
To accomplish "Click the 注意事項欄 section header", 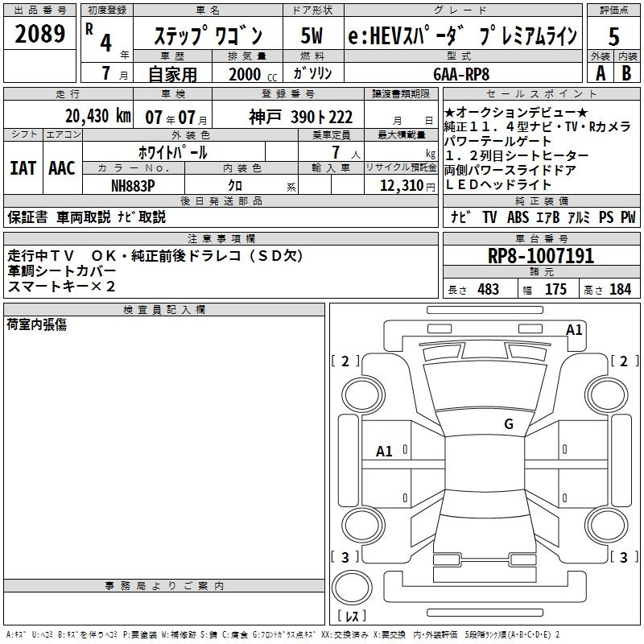I will pos(221,238).
